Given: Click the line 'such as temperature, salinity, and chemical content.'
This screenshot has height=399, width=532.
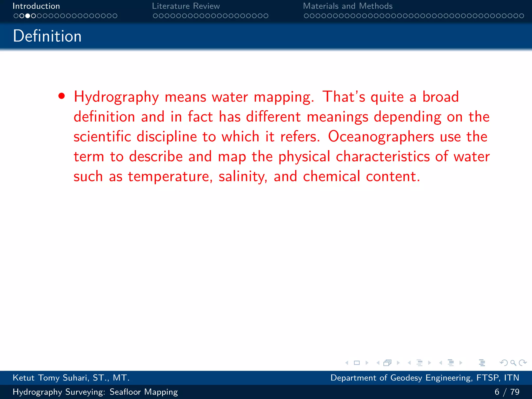Looking at the screenshot, I should pos(247,177).
